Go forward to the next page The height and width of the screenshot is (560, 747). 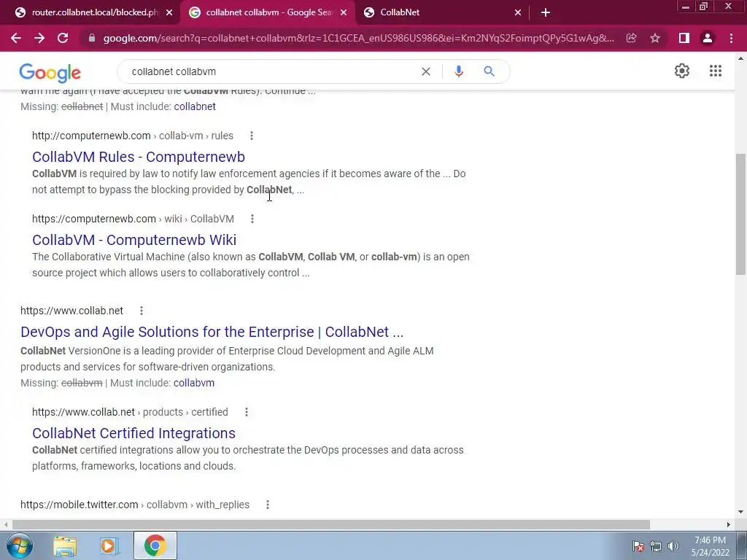[x=39, y=38]
